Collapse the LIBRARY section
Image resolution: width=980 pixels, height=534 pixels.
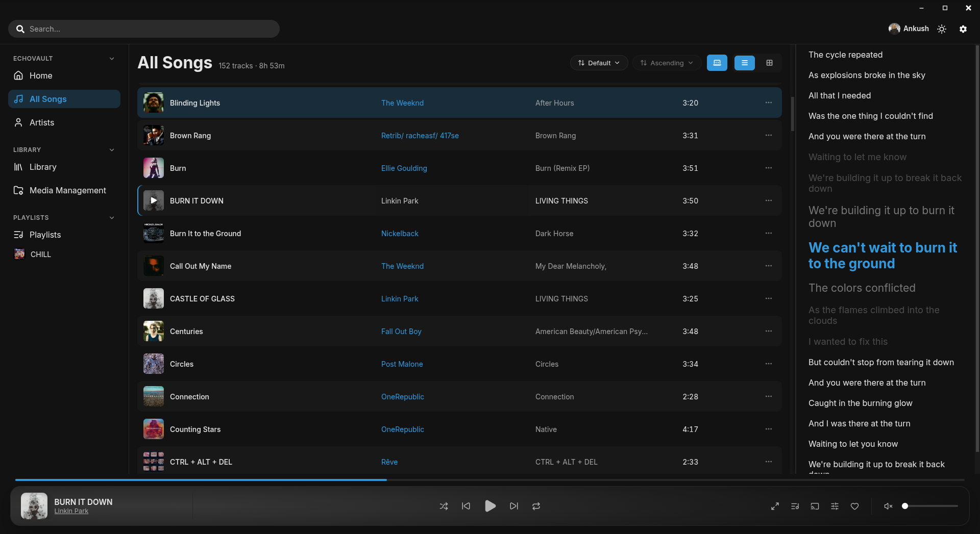[112, 150]
